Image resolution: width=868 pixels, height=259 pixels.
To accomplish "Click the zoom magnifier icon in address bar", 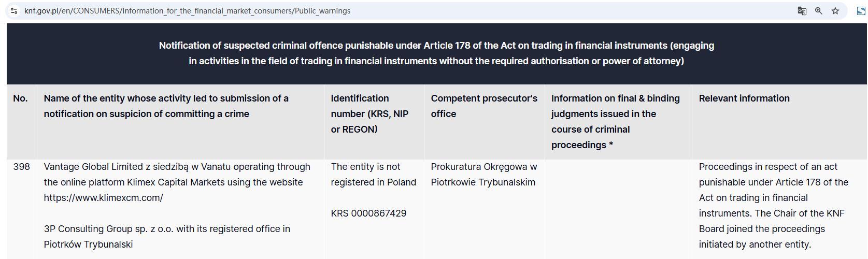I will (819, 11).
